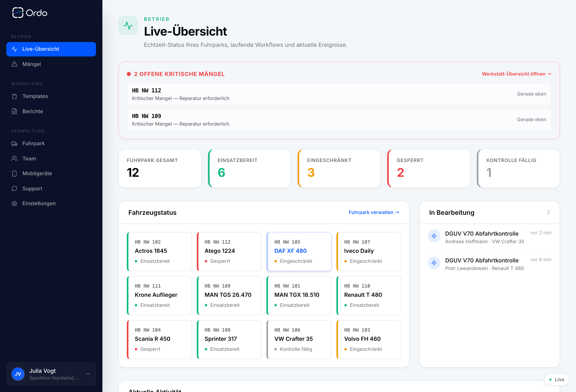Expand the Julia Vogt account menu chevron

[88, 374]
